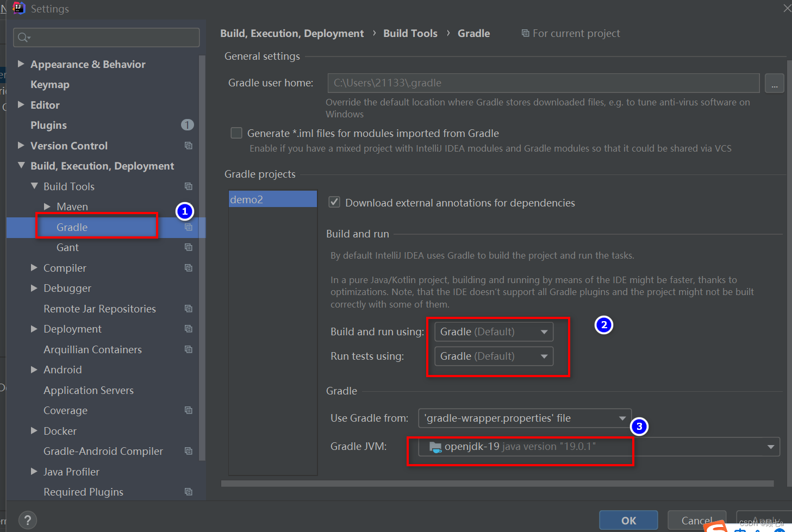Image resolution: width=792 pixels, height=532 pixels.
Task: Close the Settings dialog
Action: (x=787, y=8)
